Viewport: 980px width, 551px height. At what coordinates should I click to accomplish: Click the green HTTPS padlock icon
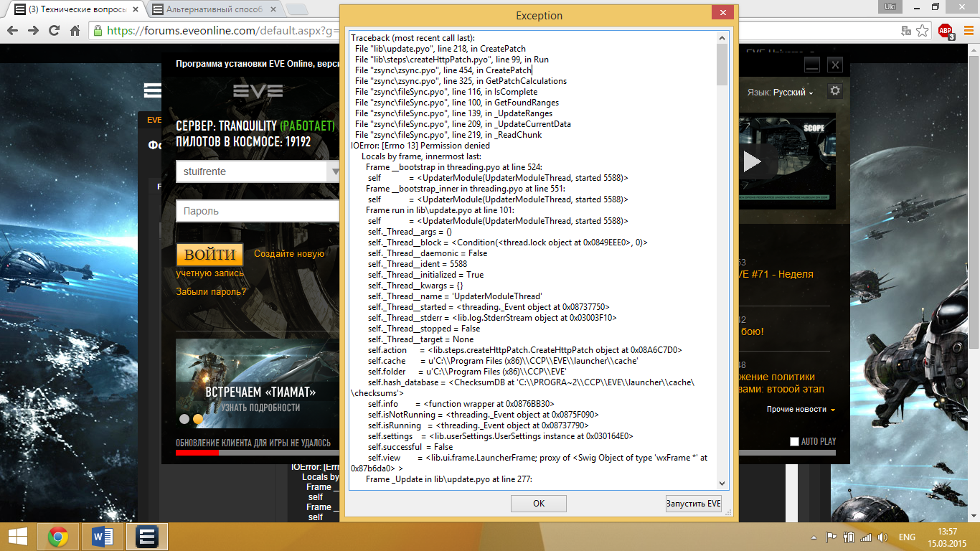pos(98,31)
